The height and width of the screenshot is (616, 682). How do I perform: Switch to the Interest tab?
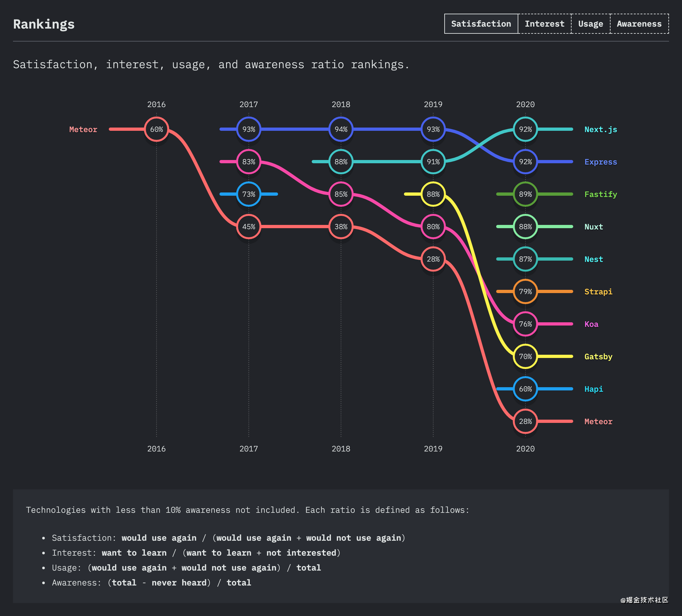pos(544,24)
